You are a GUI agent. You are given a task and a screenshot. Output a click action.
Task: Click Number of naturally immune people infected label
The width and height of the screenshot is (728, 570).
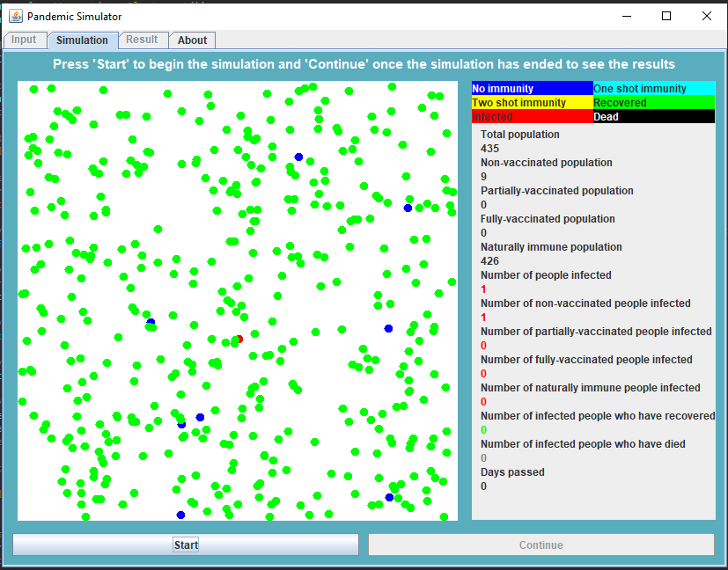tap(590, 388)
